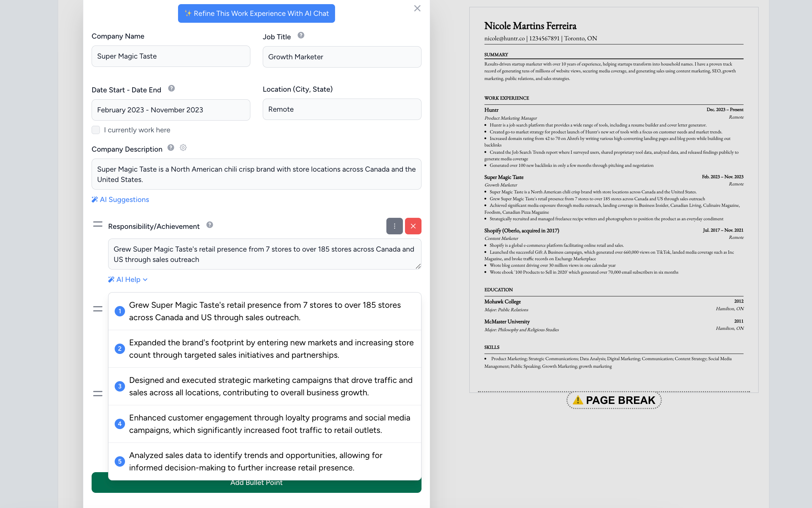Grab drag handle beside Responsibility/Achievement
This screenshot has width=812, height=508.
[98, 225]
